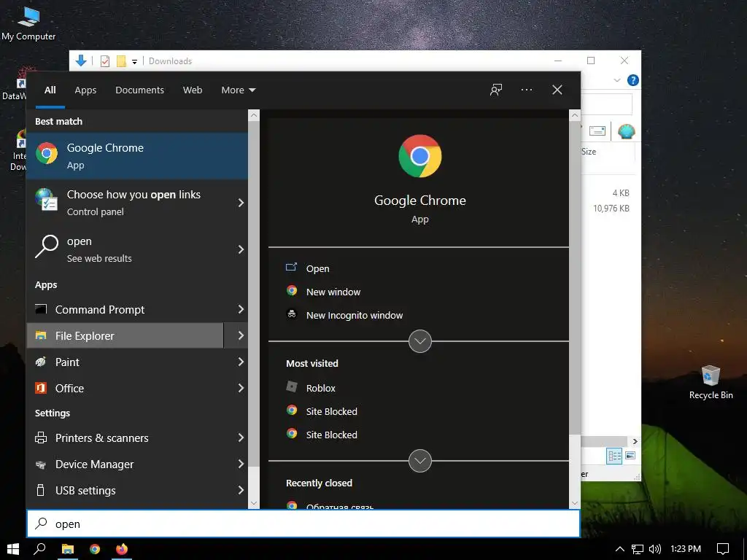Click Windows Start button

click(x=13, y=549)
